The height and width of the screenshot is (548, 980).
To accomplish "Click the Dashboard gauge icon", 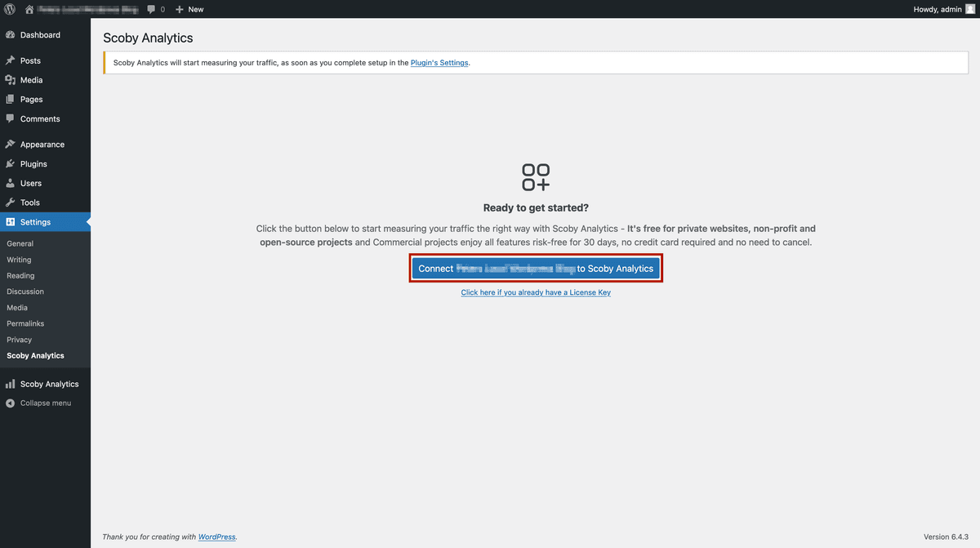I will 10,35.
